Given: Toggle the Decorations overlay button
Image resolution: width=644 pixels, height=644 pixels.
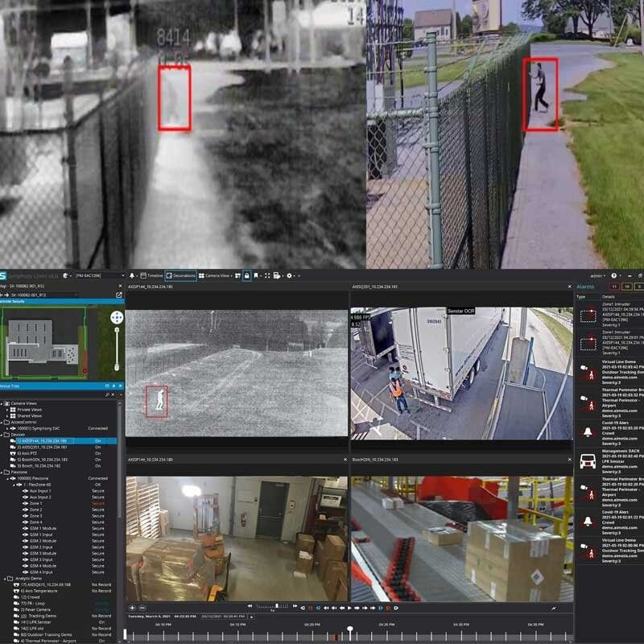Looking at the screenshot, I should 181,275.
